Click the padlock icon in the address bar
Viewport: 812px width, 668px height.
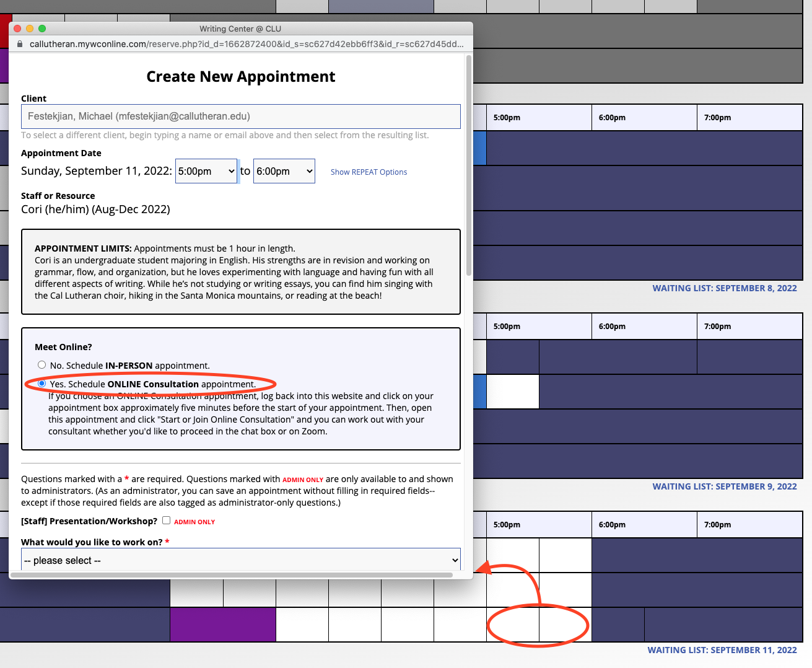click(x=20, y=44)
